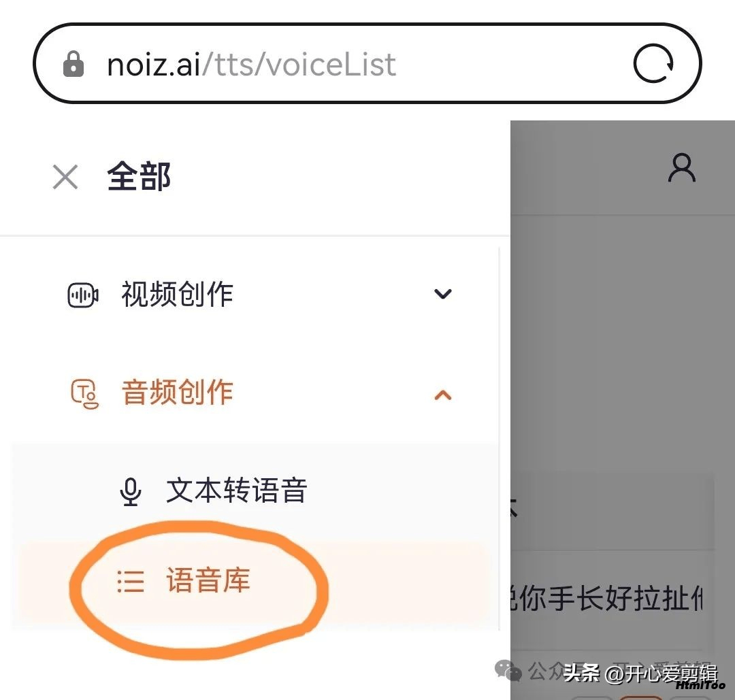Image resolution: width=735 pixels, height=700 pixels.
Task: Close the 全部 side menu
Action: [65, 177]
